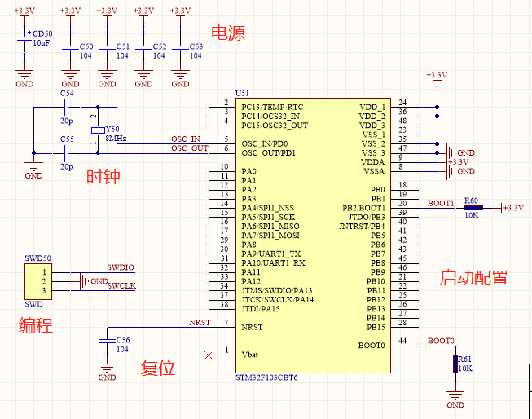
Task: Click the BOOT1 net label
Action: pos(441,204)
